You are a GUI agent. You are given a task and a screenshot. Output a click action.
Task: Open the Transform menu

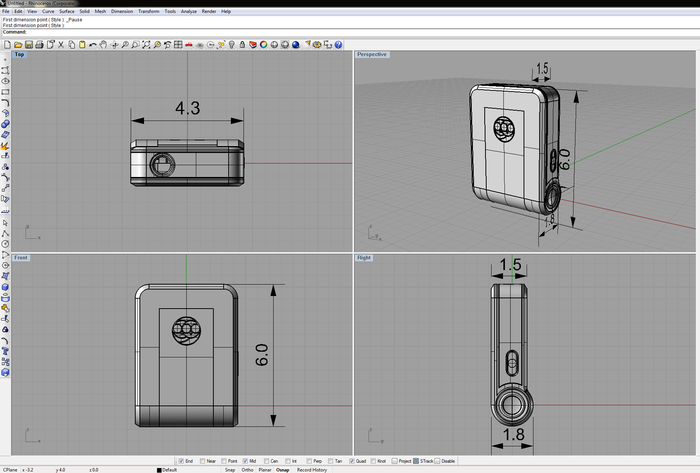point(149,12)
